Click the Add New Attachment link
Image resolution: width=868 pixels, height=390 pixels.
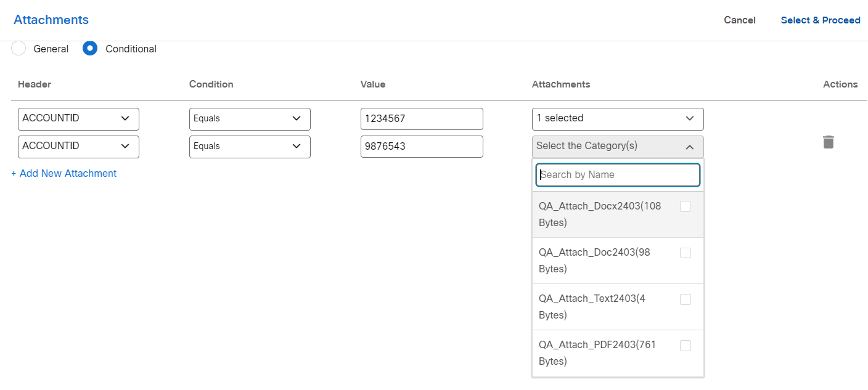pos(63,173)
